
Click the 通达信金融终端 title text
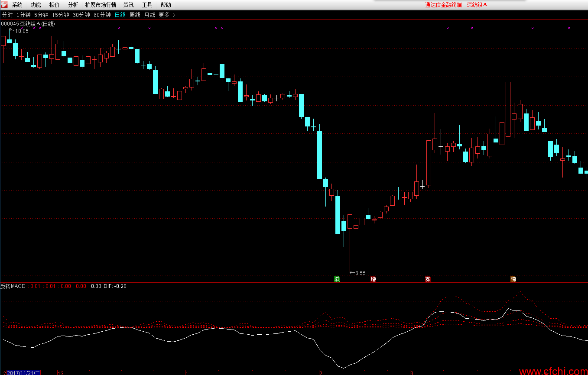coord(443,5)
